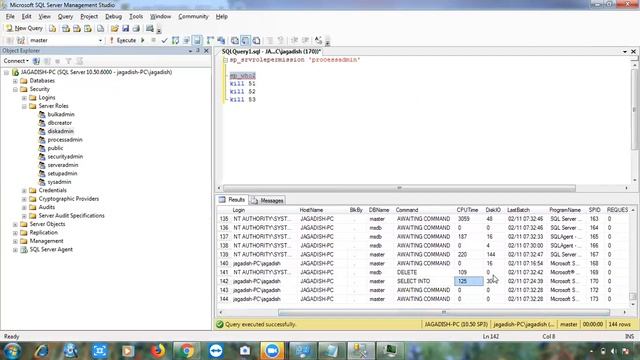Select the SELECT INTO command cell

424,281
